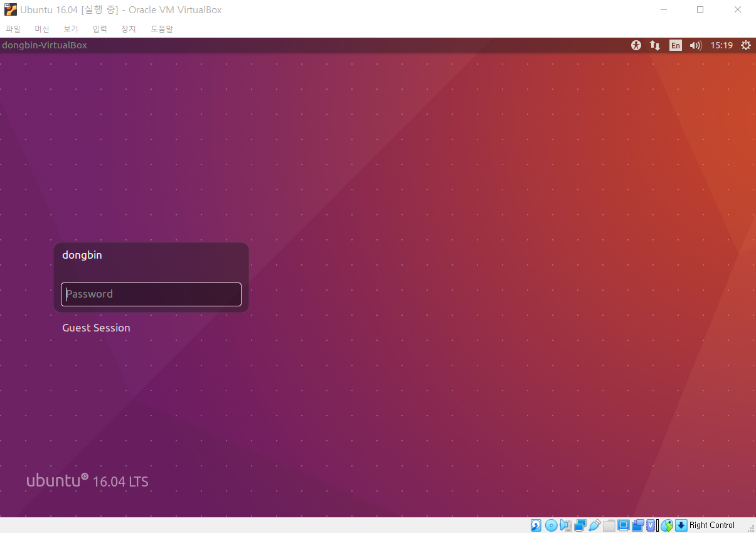This screenshot has height=533, width=756.
Task: Click the 15:19 clock in the panel
Action: coord(721,45)
